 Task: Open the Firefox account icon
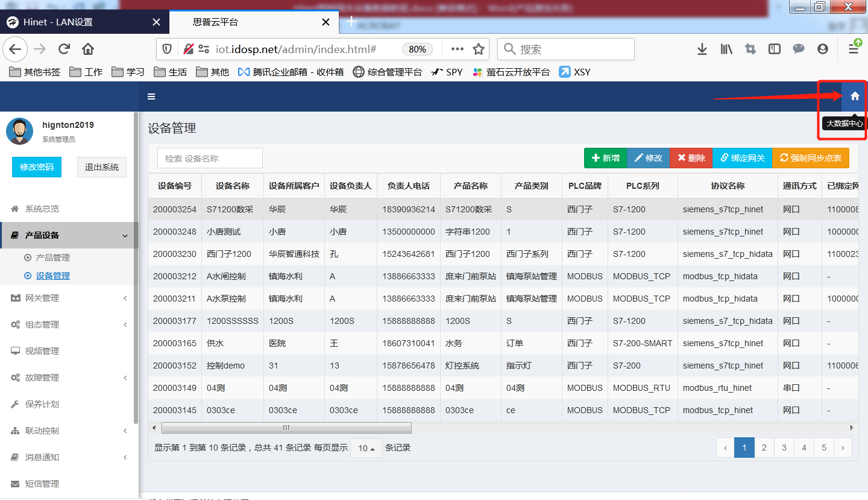(x=823, y=49)
